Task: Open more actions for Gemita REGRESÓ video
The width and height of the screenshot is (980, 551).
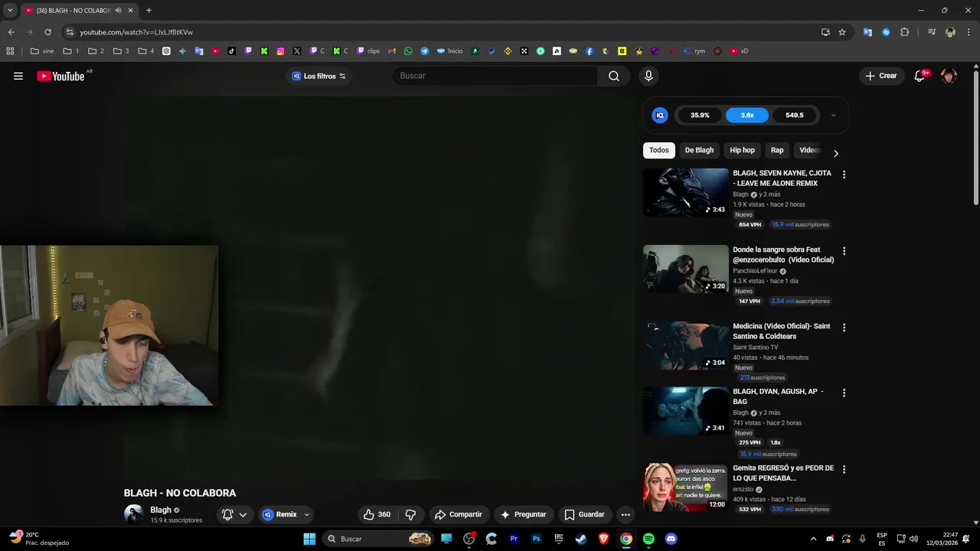Action: (844, 469)
